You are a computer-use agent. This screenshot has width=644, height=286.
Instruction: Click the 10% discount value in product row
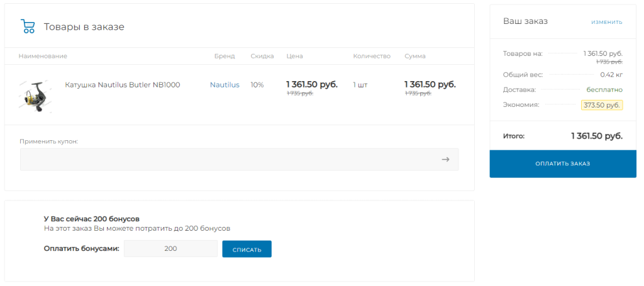pos(257,85)
